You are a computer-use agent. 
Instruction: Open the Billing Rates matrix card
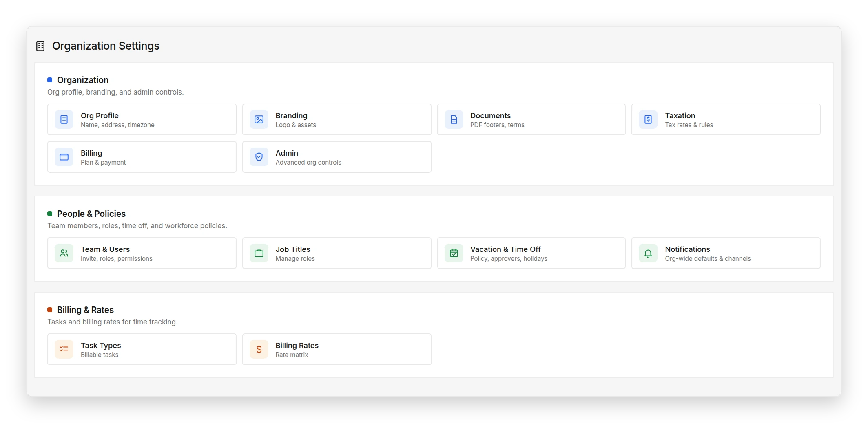coord(337,349)
